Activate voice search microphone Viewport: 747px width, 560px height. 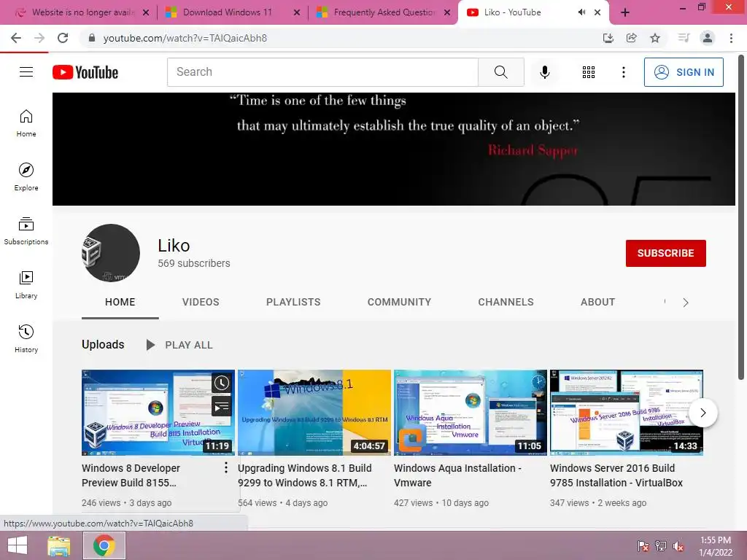coord(544,72)
